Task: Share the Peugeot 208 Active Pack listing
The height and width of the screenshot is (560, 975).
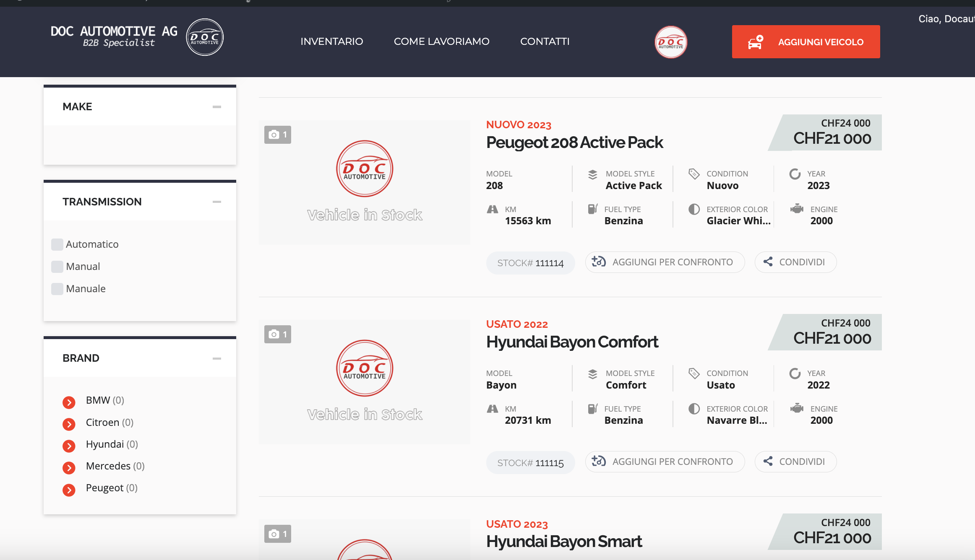Action: click(x=795, y=262)
